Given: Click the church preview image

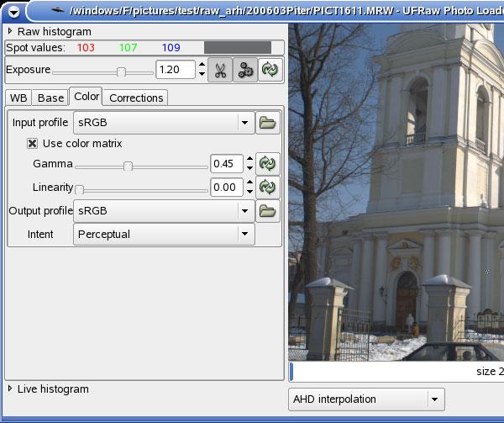Looking at the screenshot, I should pyautogui.click(x=396, y=192).
